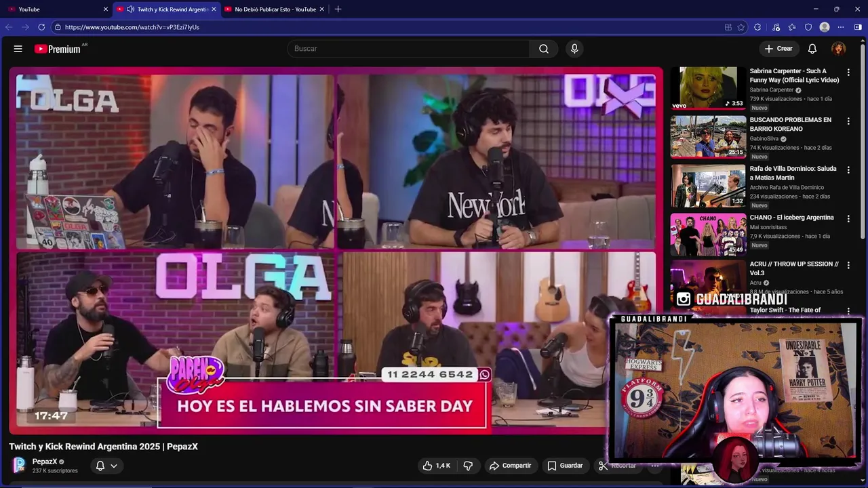868x488 pixels.
Task: Open the media control music icon
Action: click(776, 27)
